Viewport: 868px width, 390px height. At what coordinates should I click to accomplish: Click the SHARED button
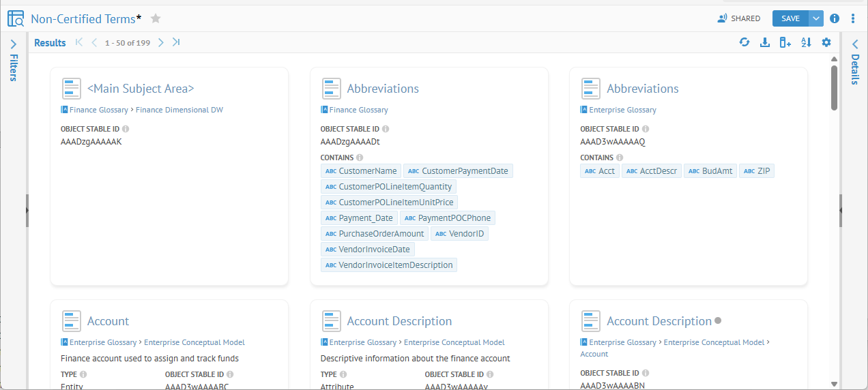coord(739,18)
